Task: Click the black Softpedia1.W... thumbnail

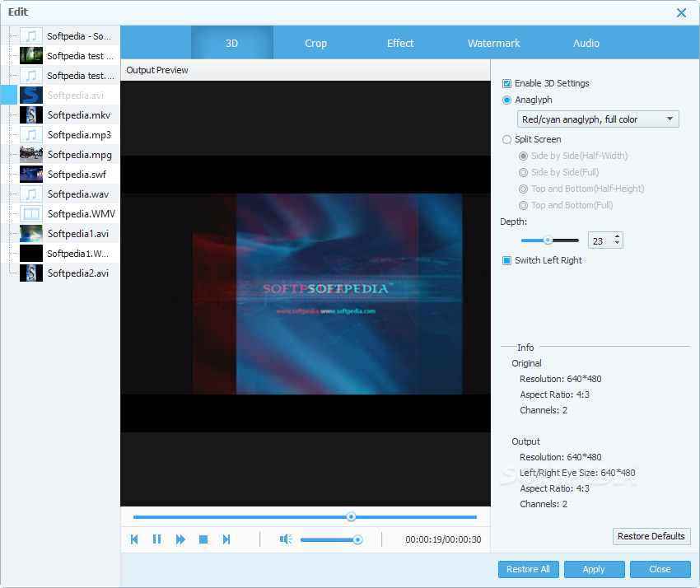Action: pos(31,253)
